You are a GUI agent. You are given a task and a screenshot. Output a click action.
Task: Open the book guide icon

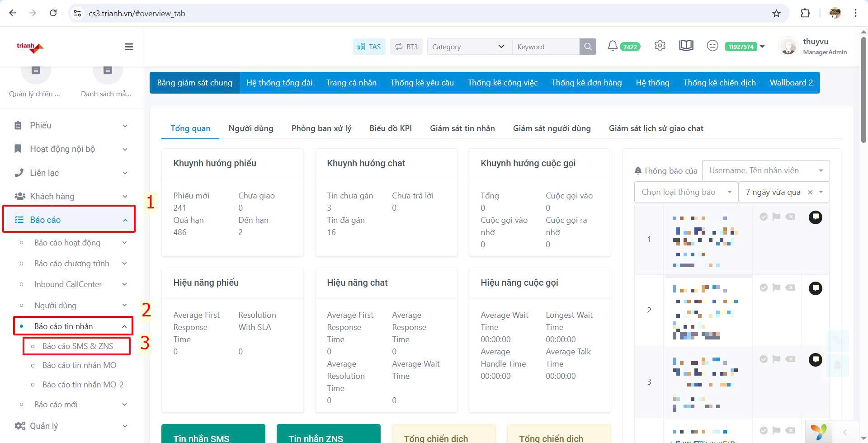coord(686,46)
